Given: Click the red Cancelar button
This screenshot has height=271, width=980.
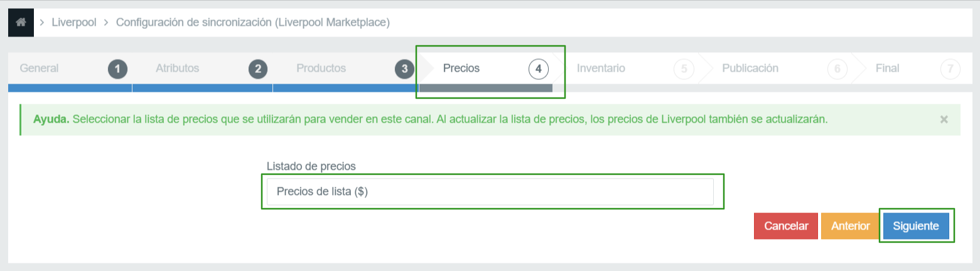Looking at the screenshot, I should coord(786,226).
